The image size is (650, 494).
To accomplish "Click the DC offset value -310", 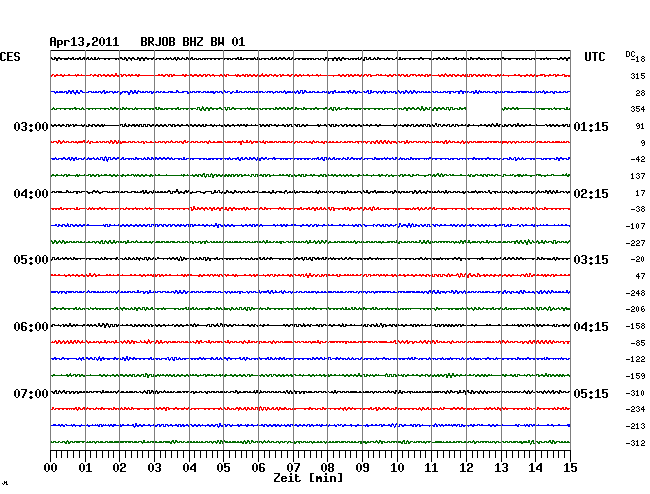I will 635,393.
